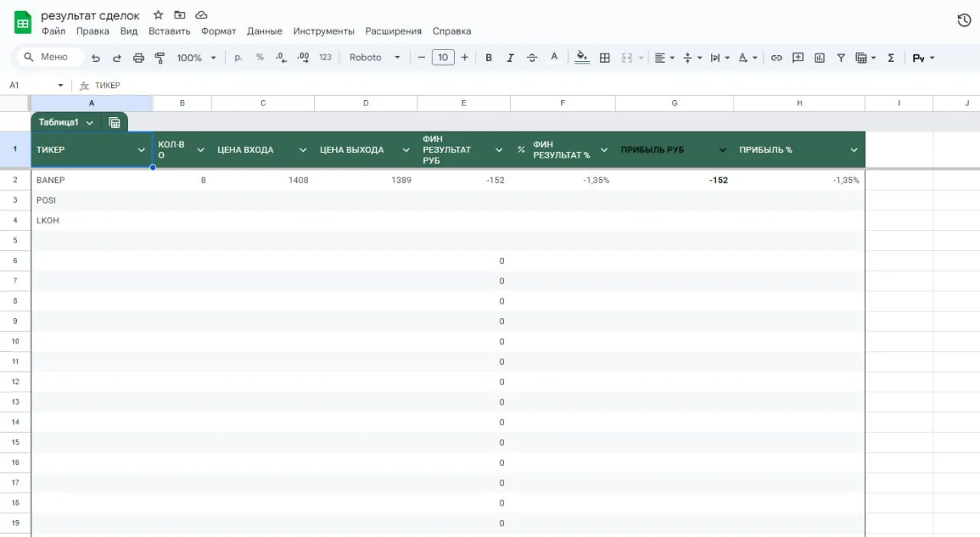Increase decimal places
The image size is (980, 537).
click(303, 57)
